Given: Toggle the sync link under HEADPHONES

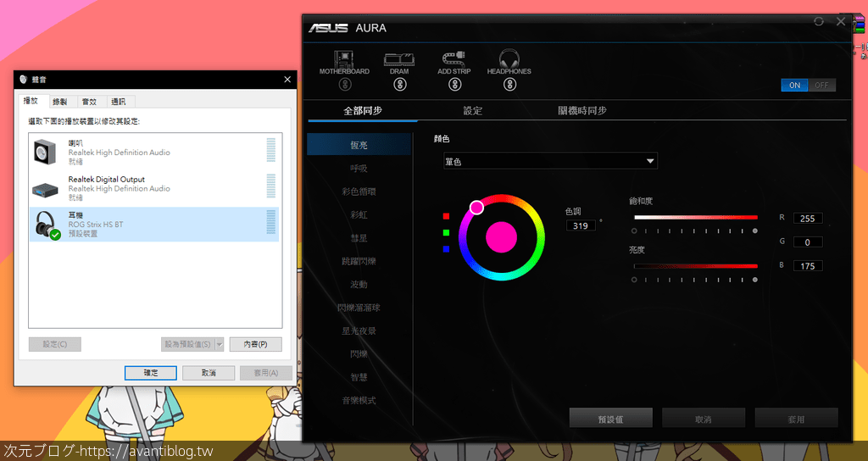Looking at the screenshot, I should coord(509,85).
